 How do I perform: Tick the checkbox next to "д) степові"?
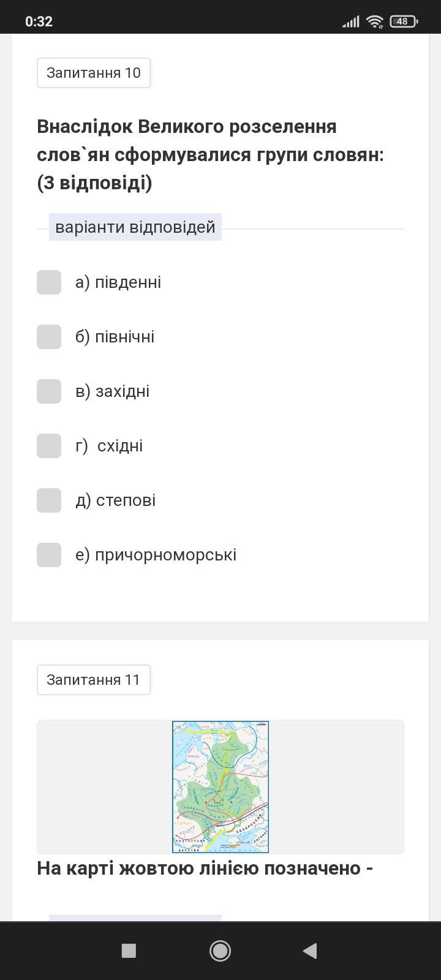click(49, 500)
